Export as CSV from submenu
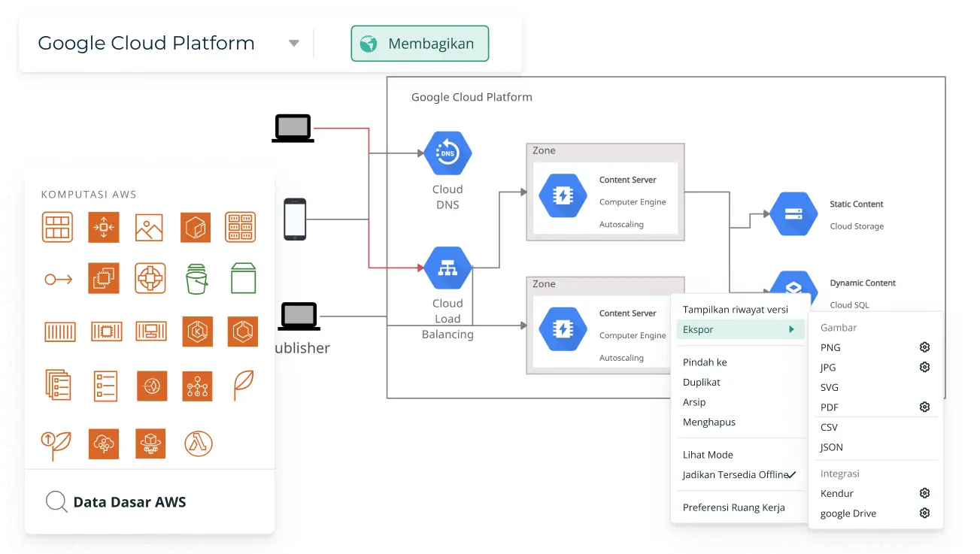This screenshot has width=980, height=554. coord(829,427)
